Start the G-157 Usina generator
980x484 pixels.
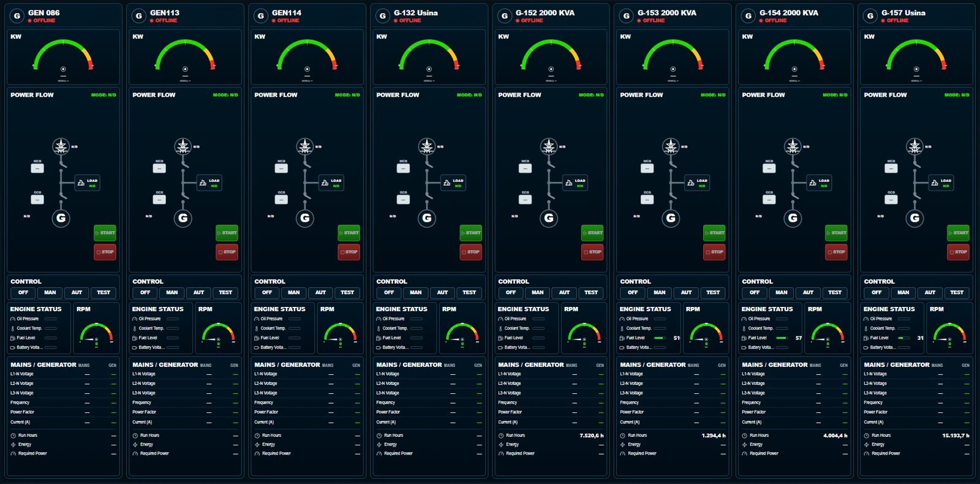958,233
